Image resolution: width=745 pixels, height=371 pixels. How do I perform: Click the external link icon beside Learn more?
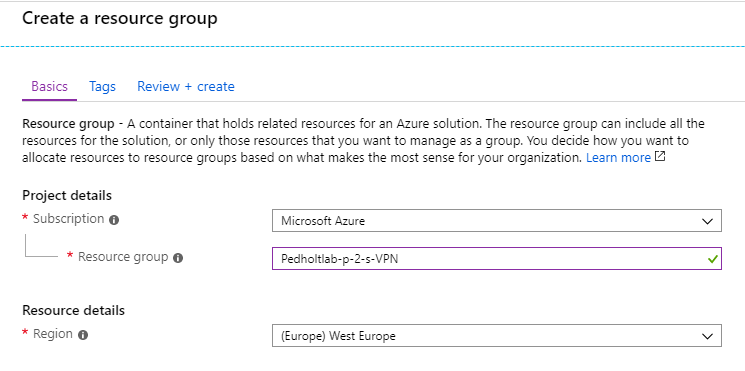click(660, 157)
